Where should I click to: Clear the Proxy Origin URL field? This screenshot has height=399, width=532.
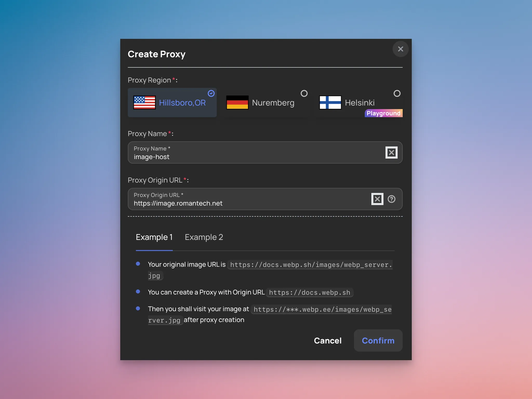click(x=377, y=199)
